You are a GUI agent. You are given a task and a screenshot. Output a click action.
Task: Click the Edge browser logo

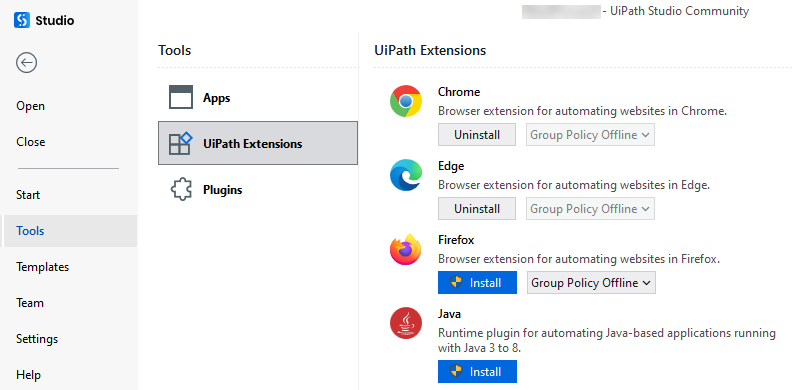[406, 175]
